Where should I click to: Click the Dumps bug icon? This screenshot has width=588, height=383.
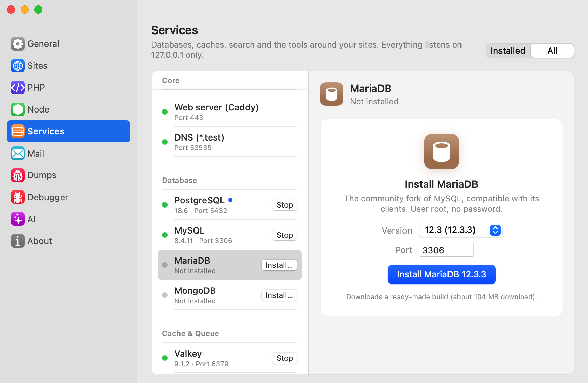tap(18, 175)
